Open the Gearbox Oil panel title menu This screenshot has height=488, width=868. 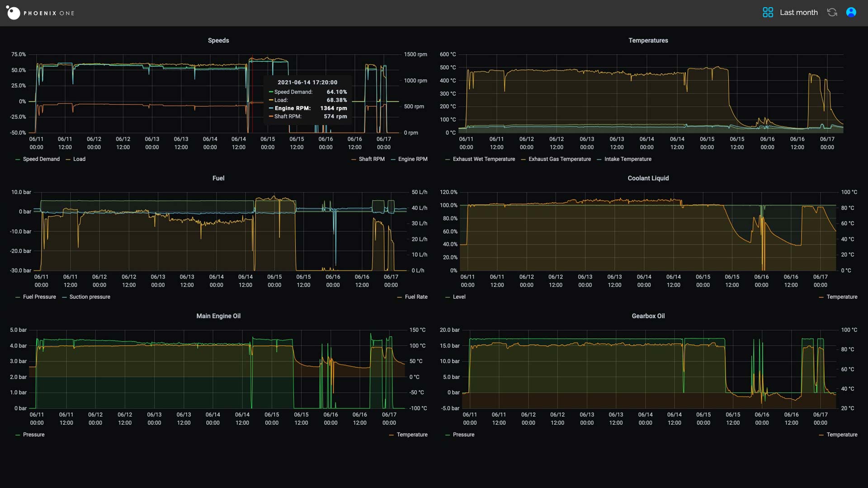[648, 316]
